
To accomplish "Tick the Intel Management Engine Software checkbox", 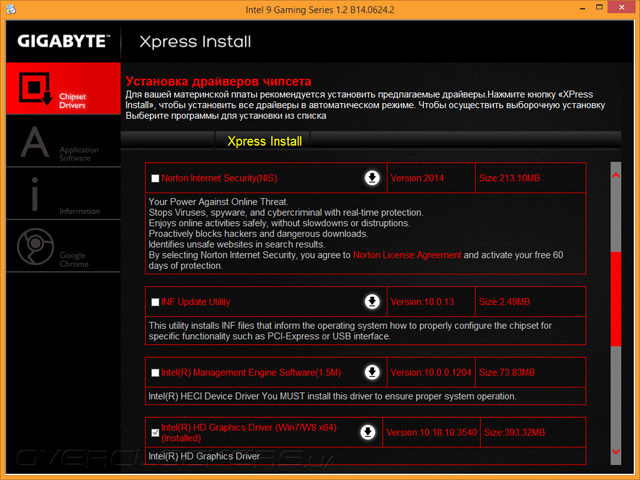I will click(155, 373).
